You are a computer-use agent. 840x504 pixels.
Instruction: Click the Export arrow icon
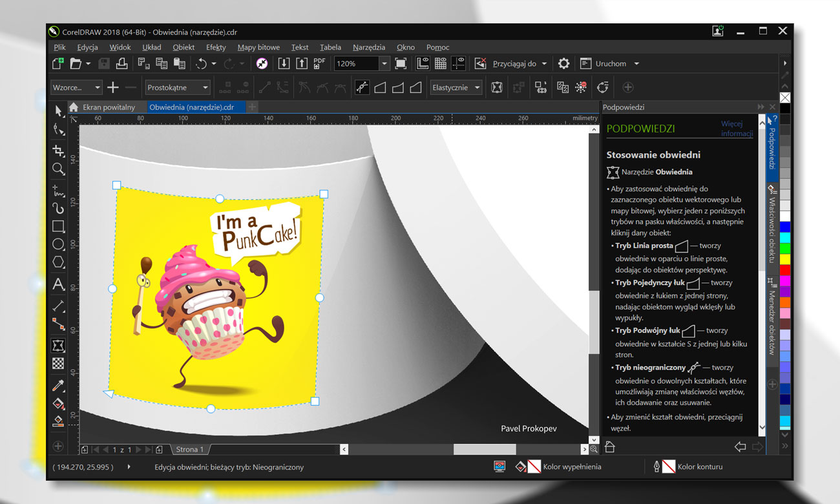tap(302, 63)
